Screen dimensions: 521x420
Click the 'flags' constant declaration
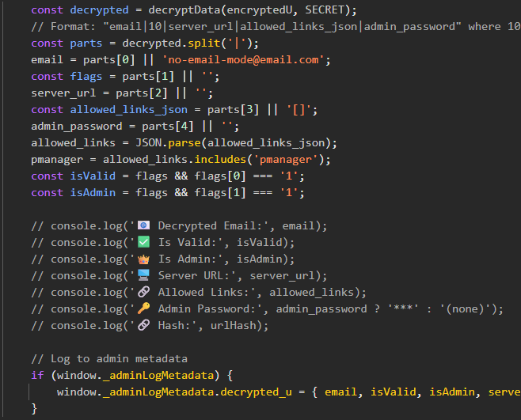coord(86,77)
